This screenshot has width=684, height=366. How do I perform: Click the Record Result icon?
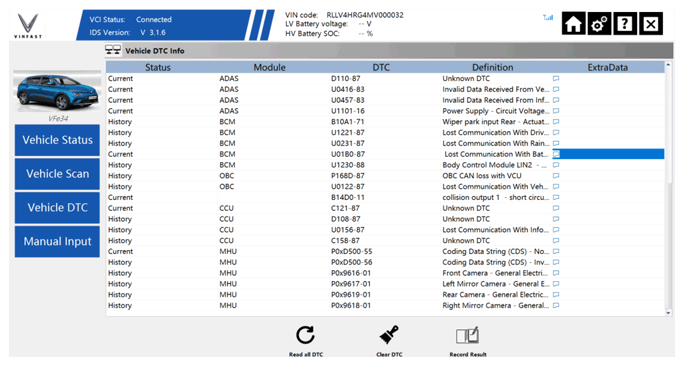(x=468, y=335)
